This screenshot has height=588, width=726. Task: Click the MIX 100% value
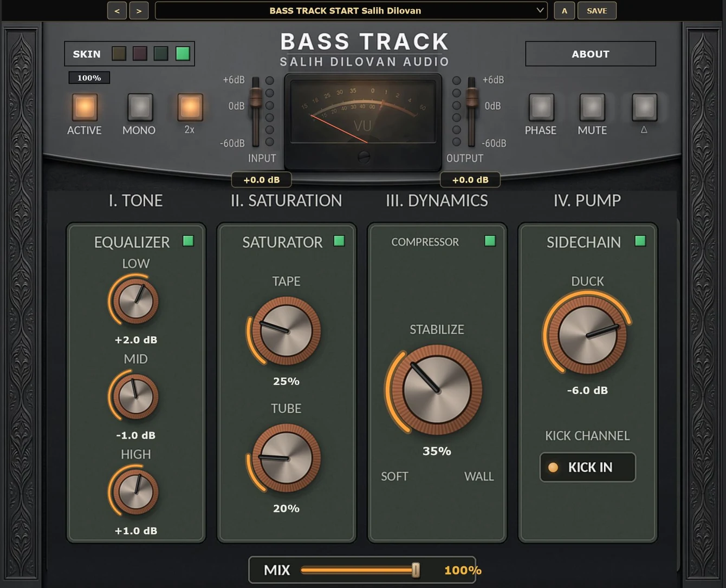[x=463, y=570]
